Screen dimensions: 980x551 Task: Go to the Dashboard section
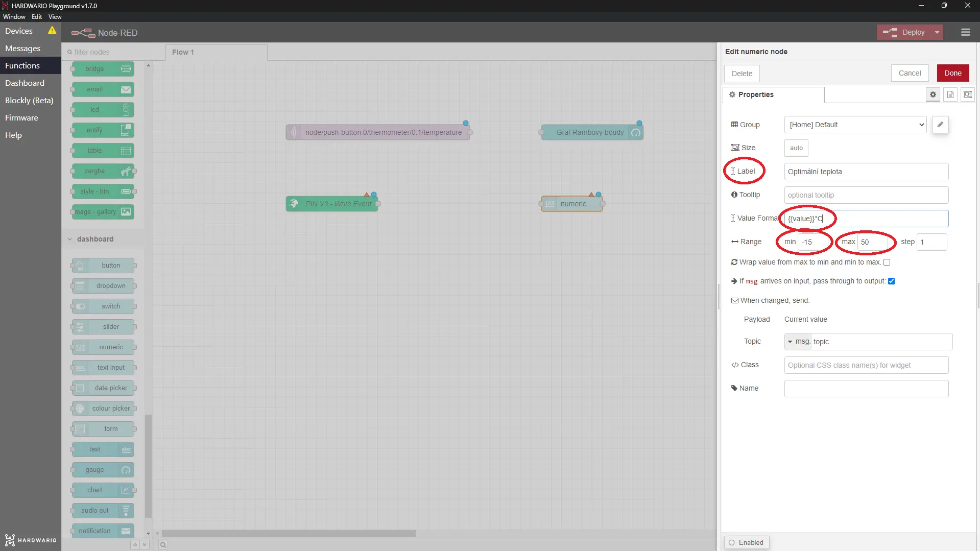click(x=31, y=83)
